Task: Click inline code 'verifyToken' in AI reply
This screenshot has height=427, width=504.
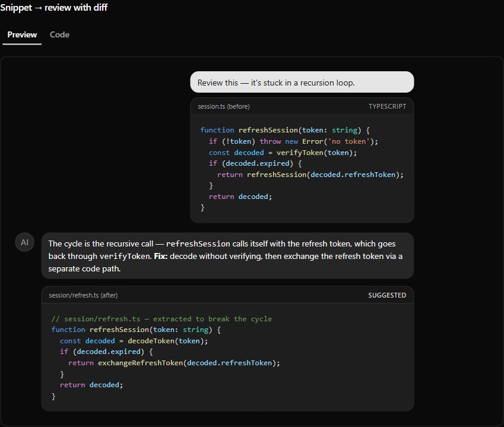Action: 125,257
